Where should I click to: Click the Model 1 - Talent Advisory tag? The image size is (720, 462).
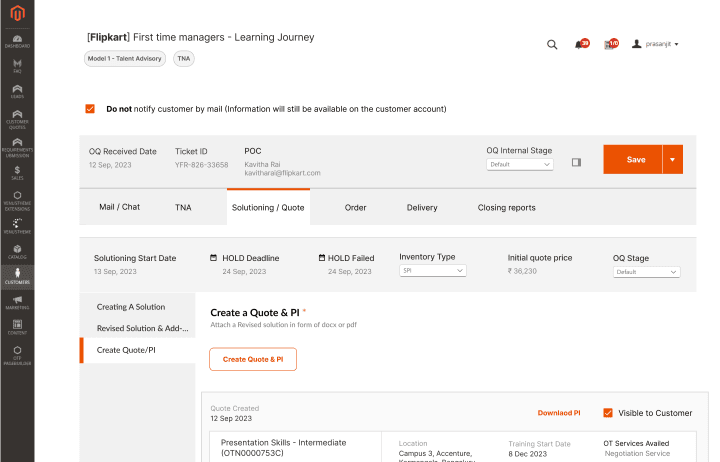tap(124, 59)
